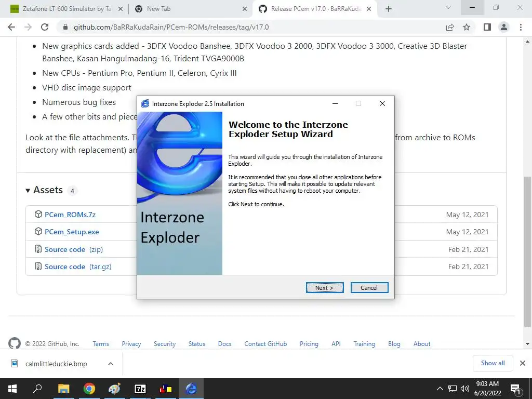Screen dimensions: 532x399
Task: Expand options for calmlittleduckie.bmp download
Action: (111, 364)
